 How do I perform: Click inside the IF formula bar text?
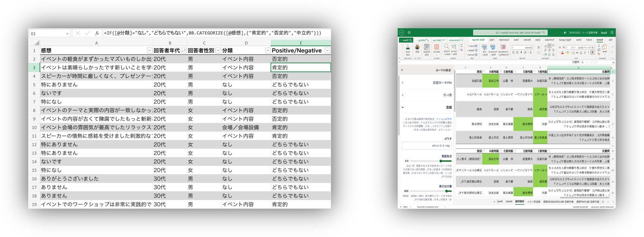point(212,33)
